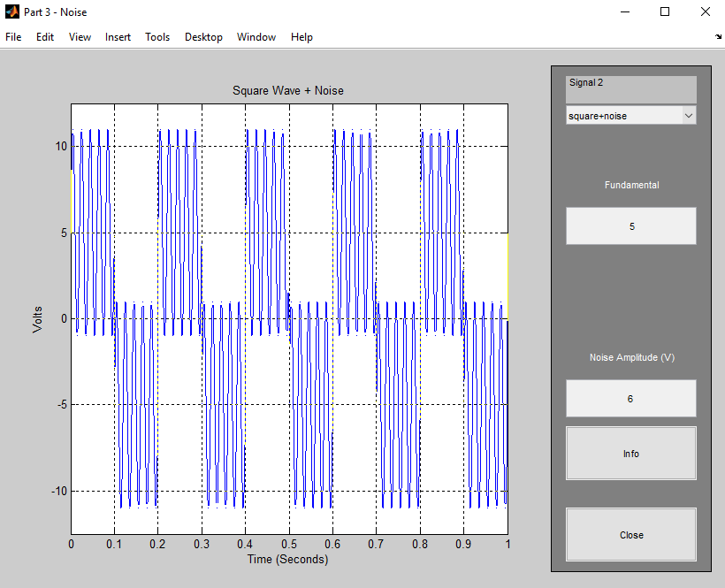This screenshot has height=588, width=725.
Task: Select the square+noise combo box
Action: point(619,115)
